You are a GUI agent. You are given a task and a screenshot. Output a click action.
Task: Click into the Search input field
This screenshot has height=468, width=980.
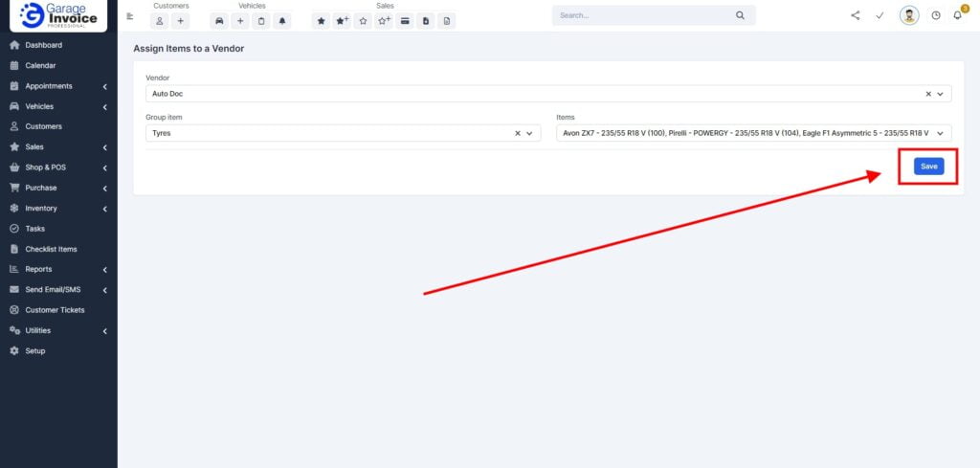point(641,15)
